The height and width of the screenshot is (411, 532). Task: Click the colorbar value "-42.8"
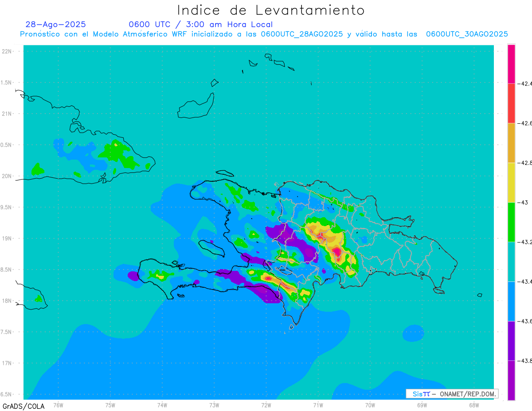525,163
